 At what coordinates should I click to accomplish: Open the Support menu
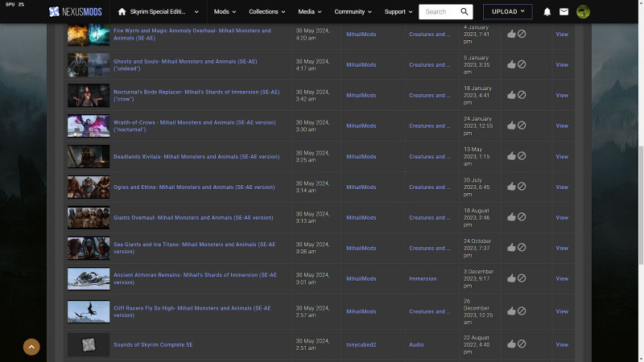(398, 11)
